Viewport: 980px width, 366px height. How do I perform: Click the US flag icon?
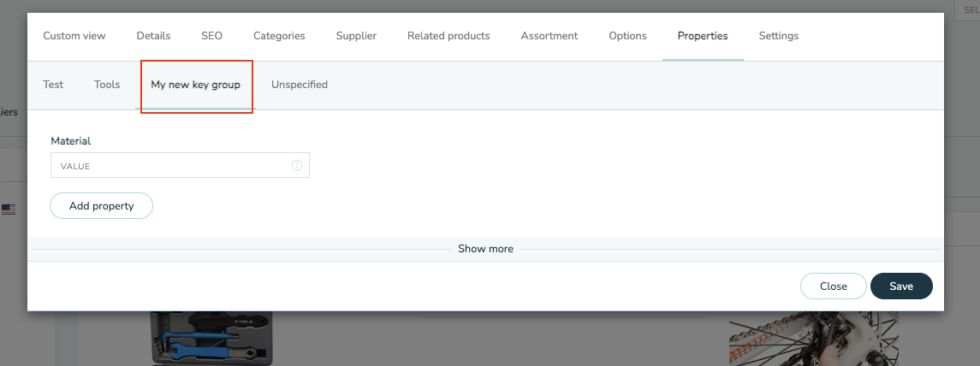[8, 210]
